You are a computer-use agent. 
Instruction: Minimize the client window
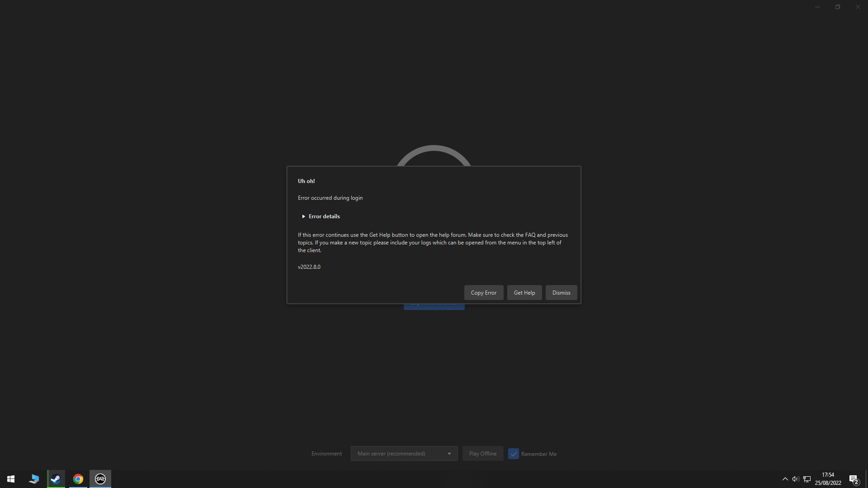coord(817,7)
